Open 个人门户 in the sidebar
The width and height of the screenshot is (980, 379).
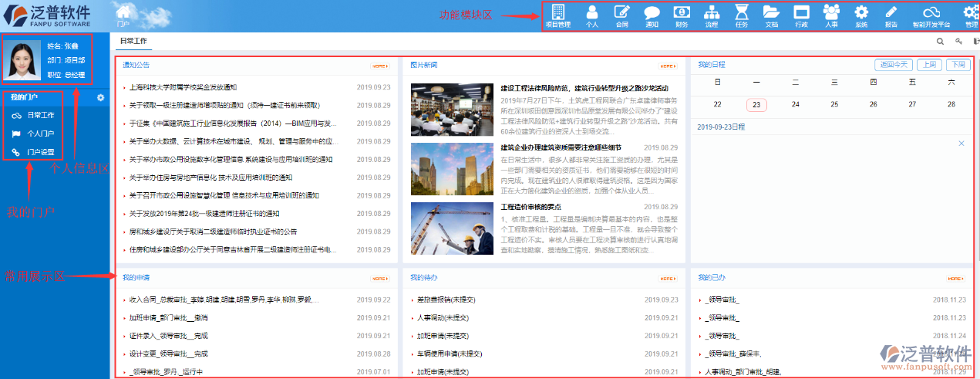(x=40, y=134)
